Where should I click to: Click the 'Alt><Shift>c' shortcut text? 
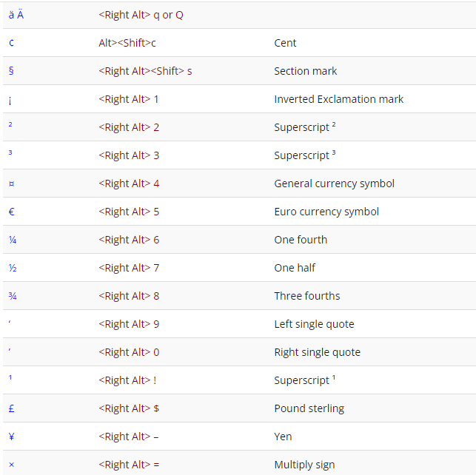(127, 43)
